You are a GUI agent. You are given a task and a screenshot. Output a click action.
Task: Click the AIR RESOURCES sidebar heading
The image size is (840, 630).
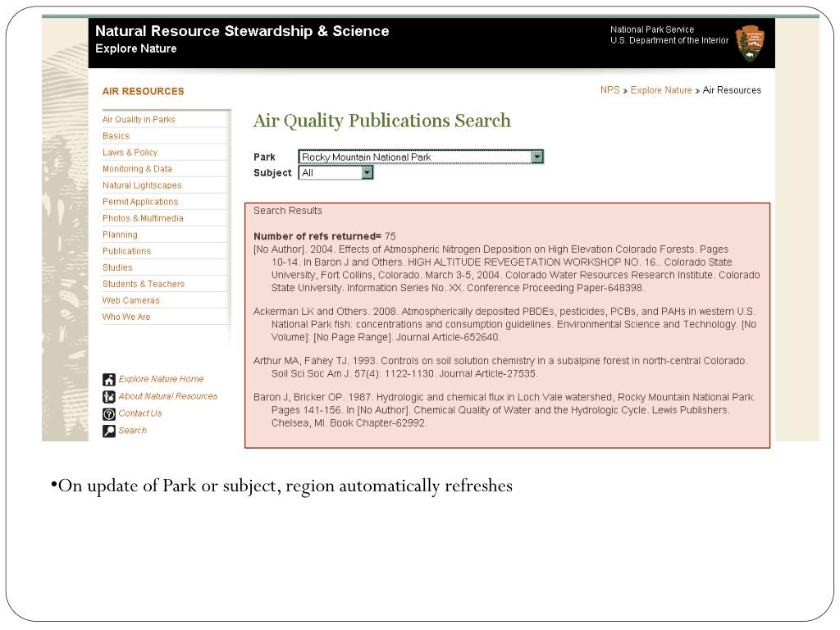(x=143, y=92)
